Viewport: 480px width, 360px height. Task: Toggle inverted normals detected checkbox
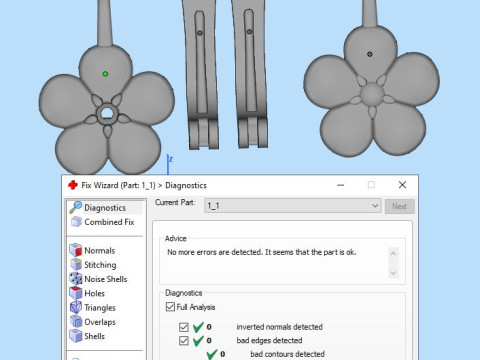pyautogui.click(x=184, y=327)
